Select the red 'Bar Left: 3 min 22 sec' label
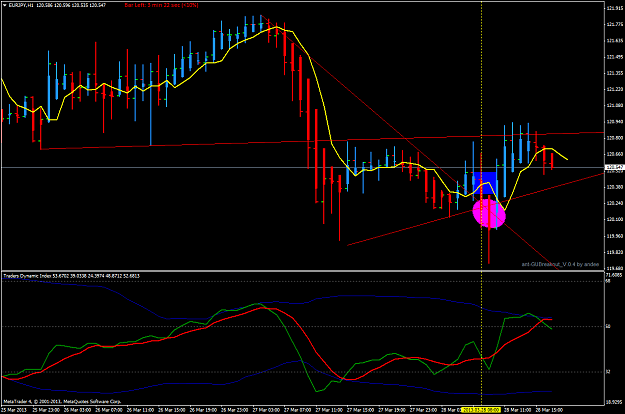The width and height of the screenshot is (625, 414). pos(161,5)
